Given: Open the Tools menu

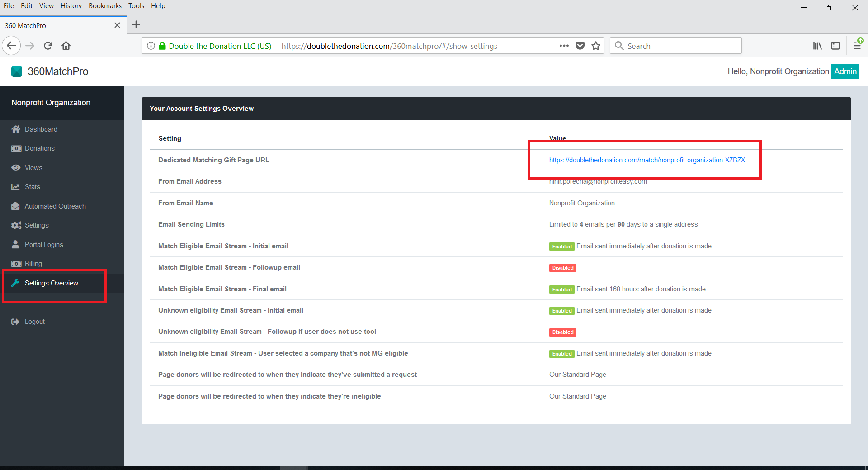Looking at the screenshot, I should point(136,6).
